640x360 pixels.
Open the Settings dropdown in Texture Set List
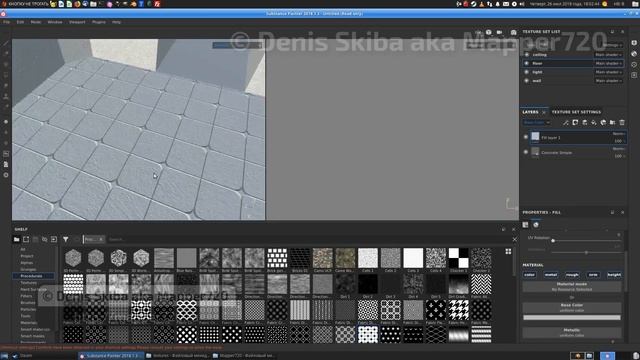click(612, 45)
